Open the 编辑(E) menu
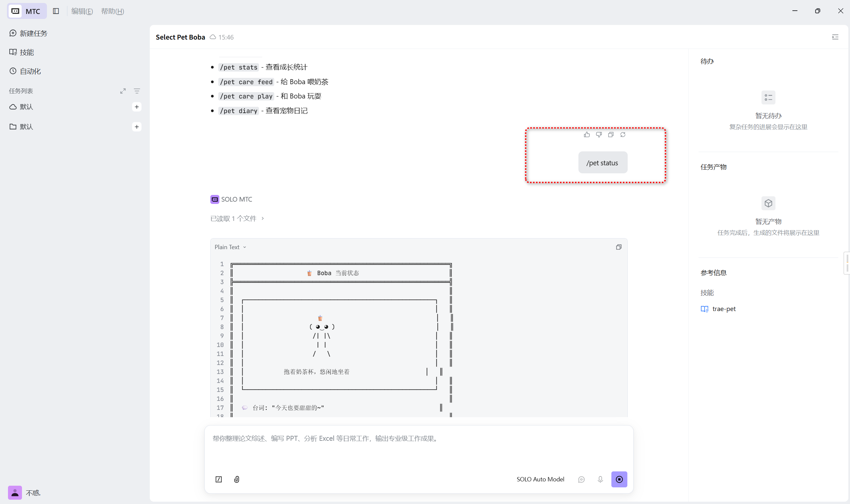This screenshot has width=850, height=504. pyautogui.click(x=82, y=11)
